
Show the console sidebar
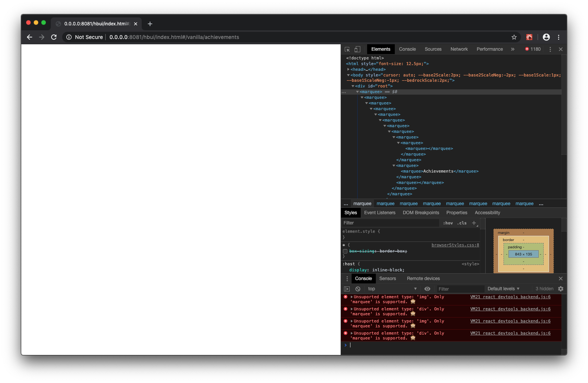click(347, 289)
